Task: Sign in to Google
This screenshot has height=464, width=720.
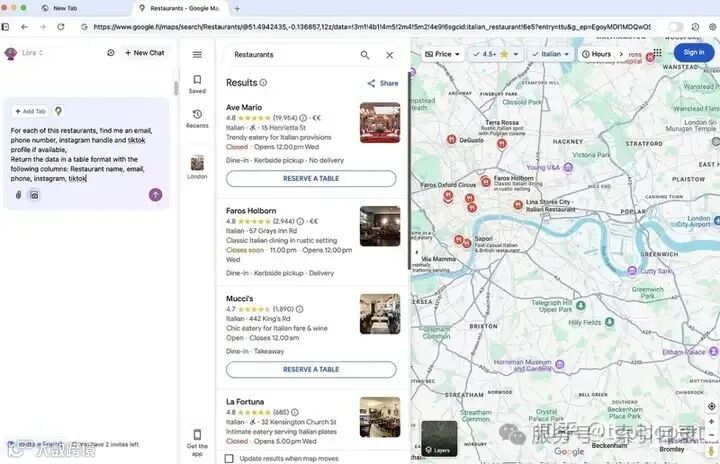Action: click(x=693, y=52)
